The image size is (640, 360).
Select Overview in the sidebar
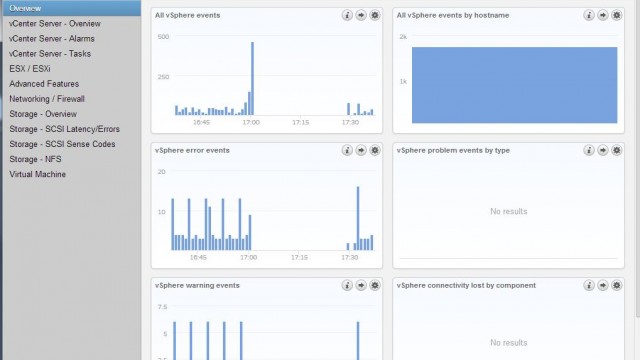tap(72, 8)
